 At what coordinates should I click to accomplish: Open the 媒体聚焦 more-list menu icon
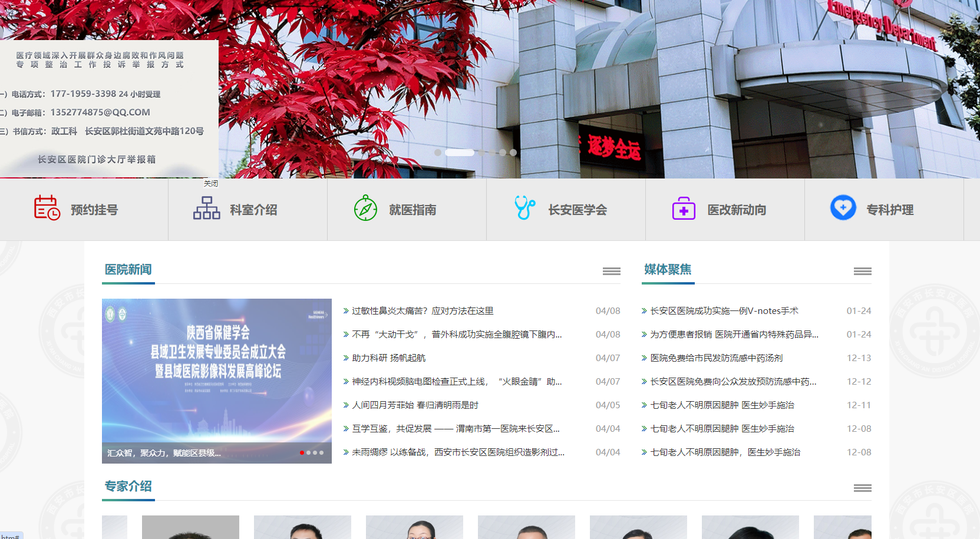pos(862,271)
